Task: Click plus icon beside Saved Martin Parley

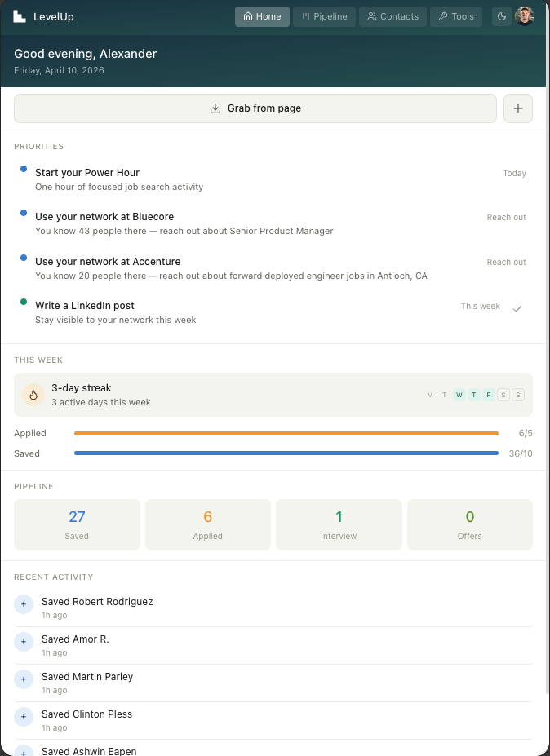Action: (23, 679)
